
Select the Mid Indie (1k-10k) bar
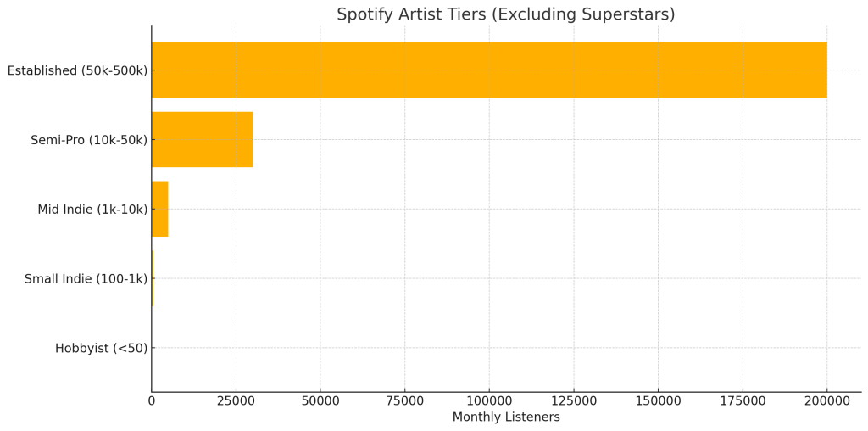[160, 209]
